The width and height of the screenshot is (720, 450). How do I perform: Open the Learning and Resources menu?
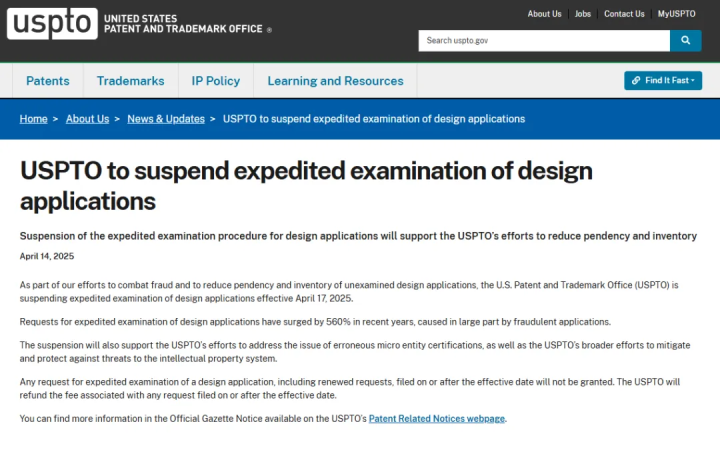pyautogui.click(x=335, y=81)
